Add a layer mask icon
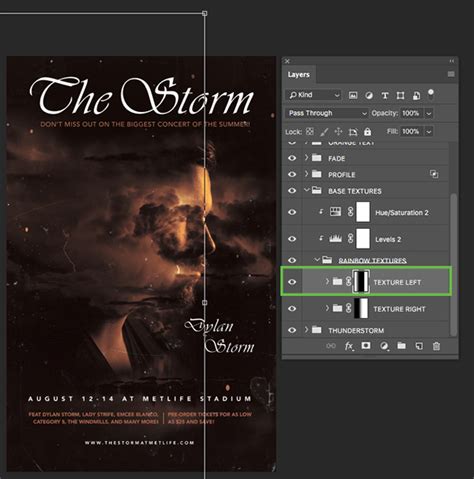474x479 pixels. click(366, 346)
